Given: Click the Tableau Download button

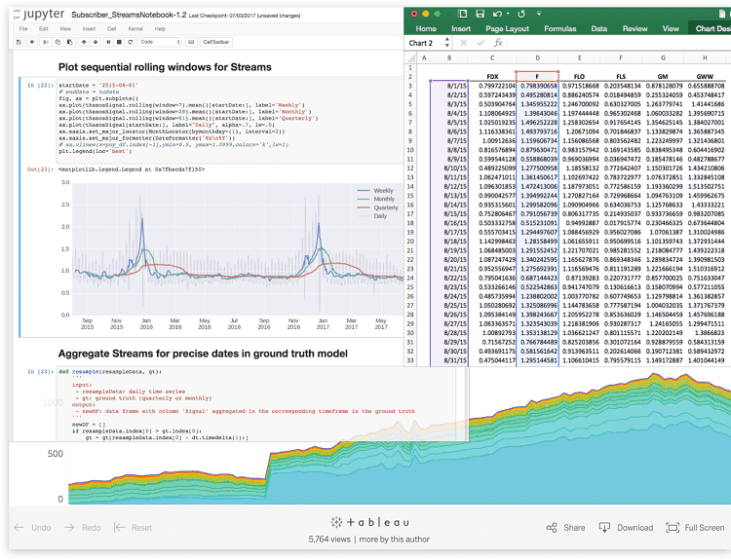Looking at the screenshot, I should point(627,528).
